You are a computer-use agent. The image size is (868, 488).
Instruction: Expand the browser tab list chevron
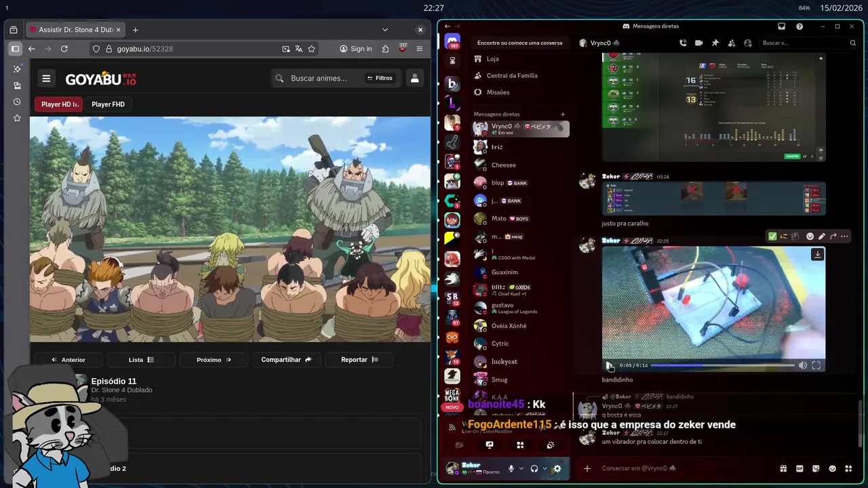(x=384, y=30)
